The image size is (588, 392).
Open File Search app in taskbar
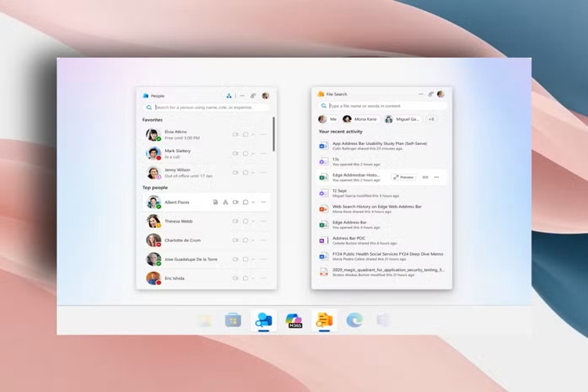point(325,321)
